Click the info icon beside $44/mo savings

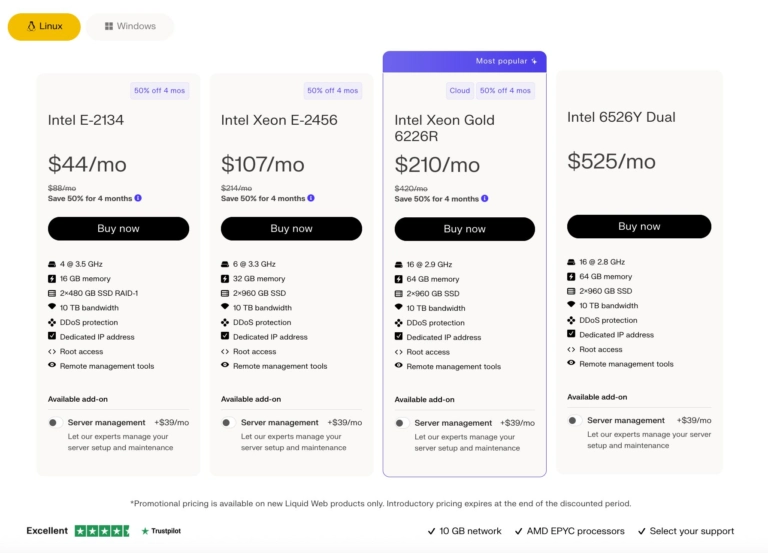pyautogui.click(x=138, y=198)
